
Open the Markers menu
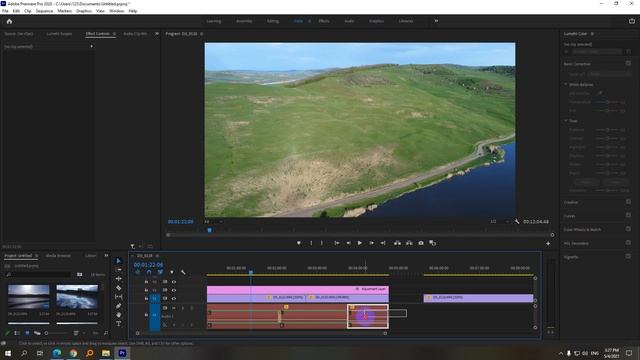64,11
